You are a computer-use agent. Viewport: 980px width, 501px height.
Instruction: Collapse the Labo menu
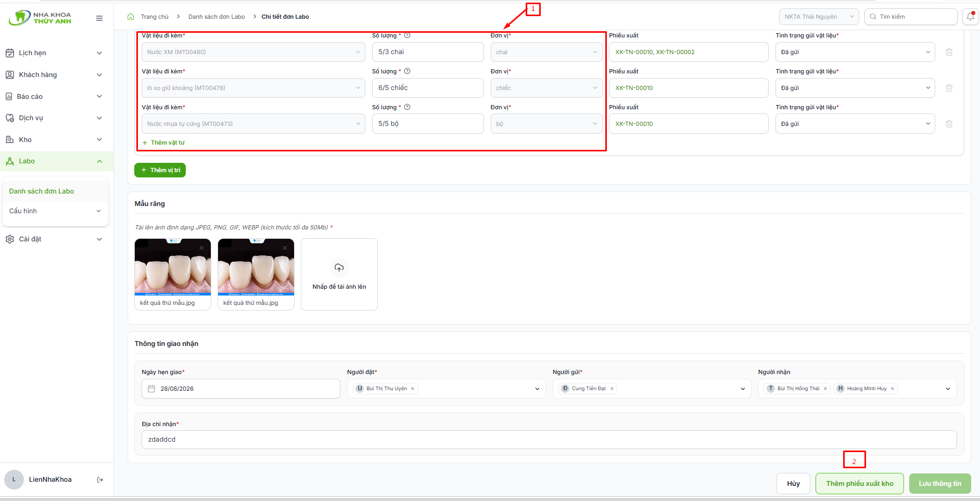tap(56, 161)
